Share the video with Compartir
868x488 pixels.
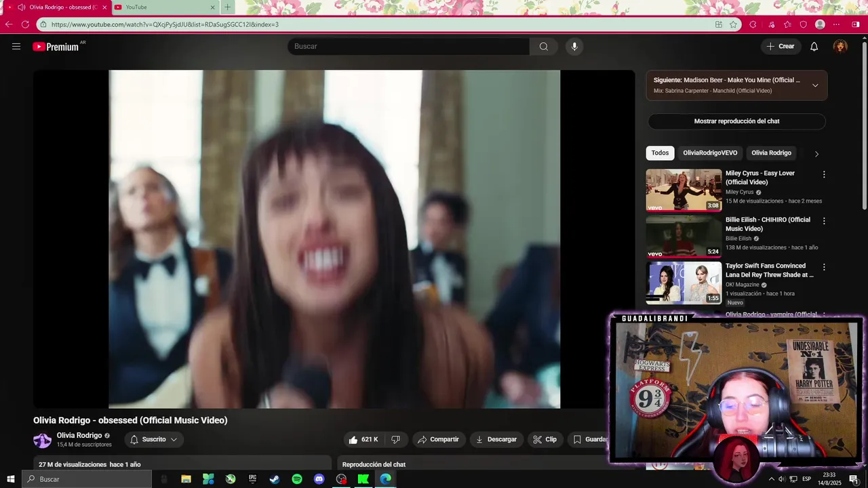click(439, 439)
